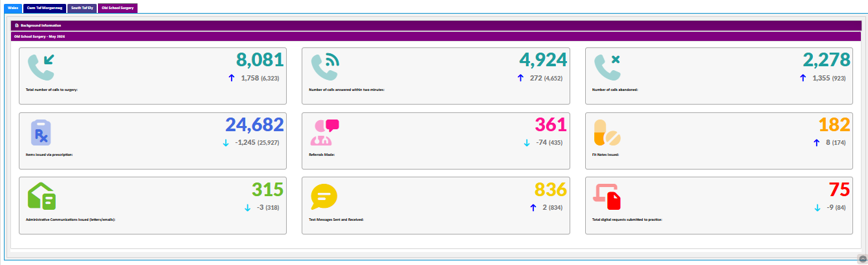
Task: Click the 24,682 items issued value
Action: coord(254,125)
